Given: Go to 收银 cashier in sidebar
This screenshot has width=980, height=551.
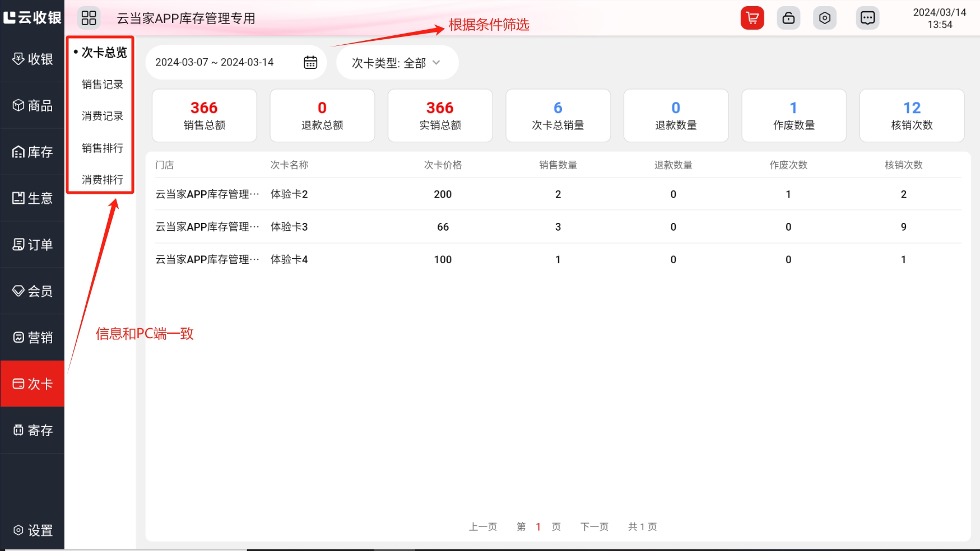Looking at the screenshot, I should click(32, 59).
